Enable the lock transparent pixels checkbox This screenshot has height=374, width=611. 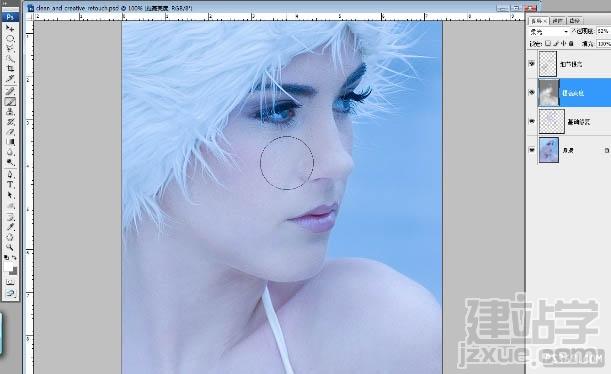click(x=547, y=44)
